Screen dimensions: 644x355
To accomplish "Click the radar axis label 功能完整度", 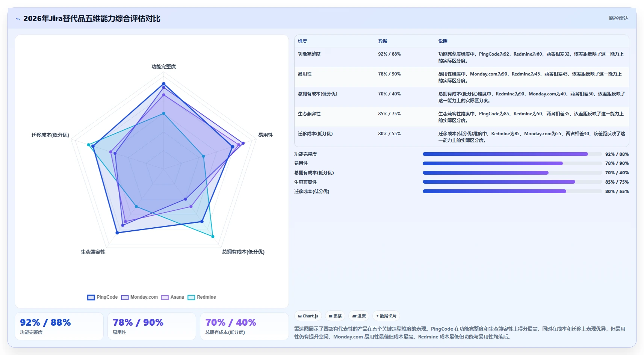I will tap(163, 66).
